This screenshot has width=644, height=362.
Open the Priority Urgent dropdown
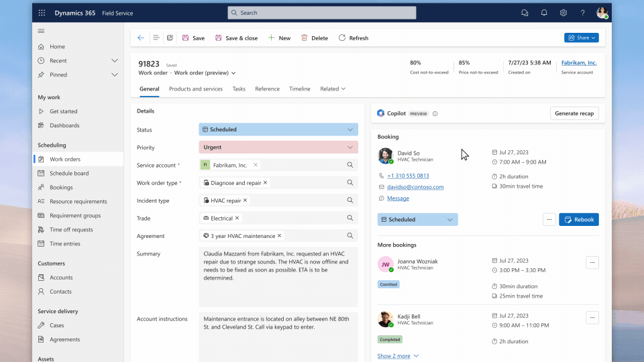click(x=350, y=147)
